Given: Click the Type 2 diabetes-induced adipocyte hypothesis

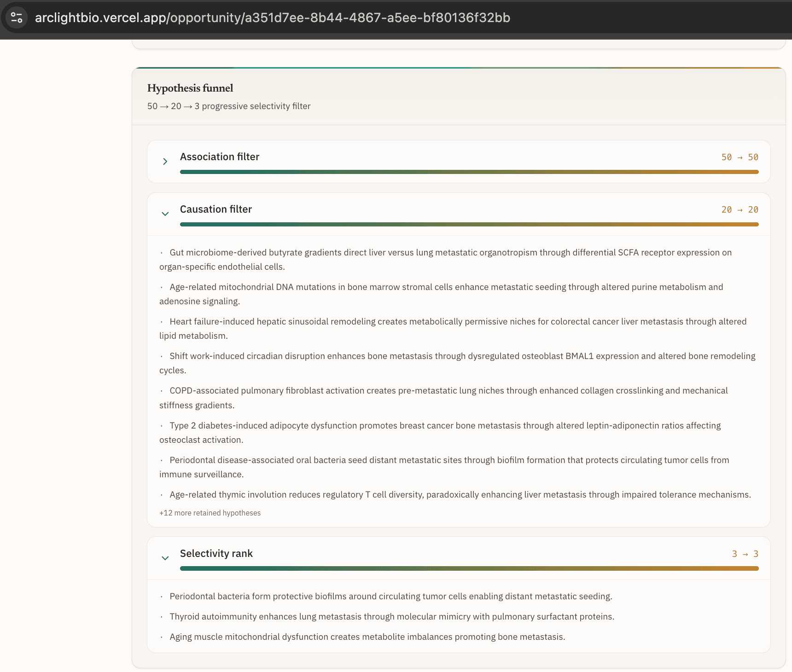Looking at the screenshot, I should [440, 433].
